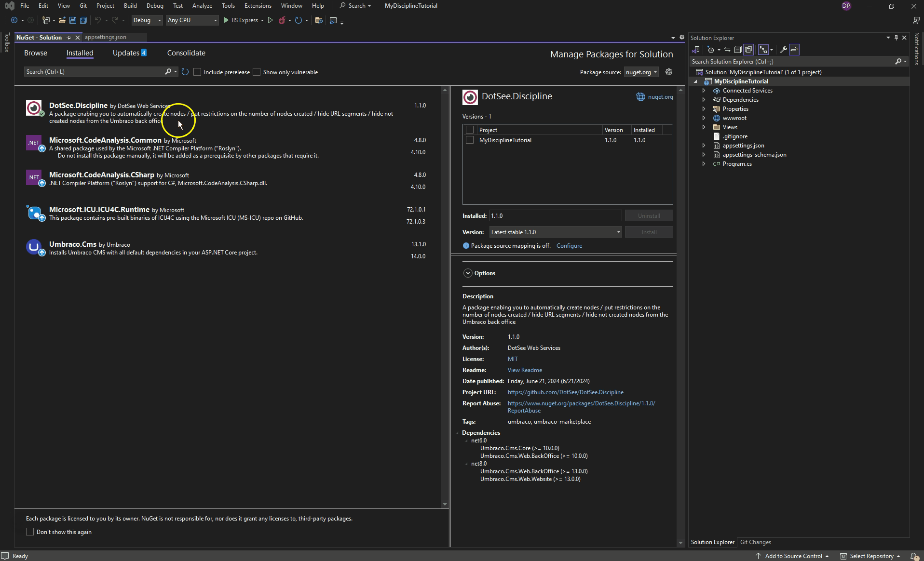This screenshot has height=561, width=924.
Task: Expand the wwwroot folder node
Action: [704, 118]
